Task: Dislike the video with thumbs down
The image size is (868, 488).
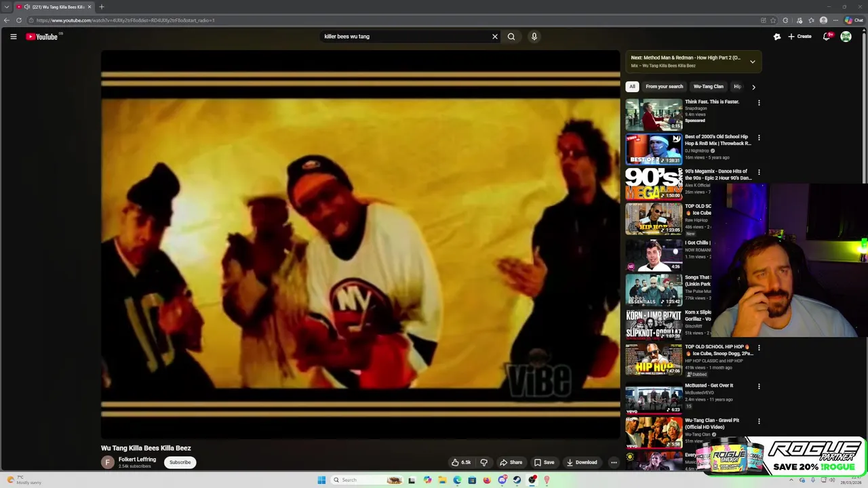Action: [484, 462]
